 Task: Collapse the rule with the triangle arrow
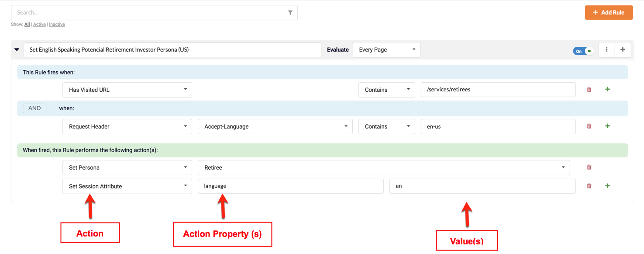(17, 50)
